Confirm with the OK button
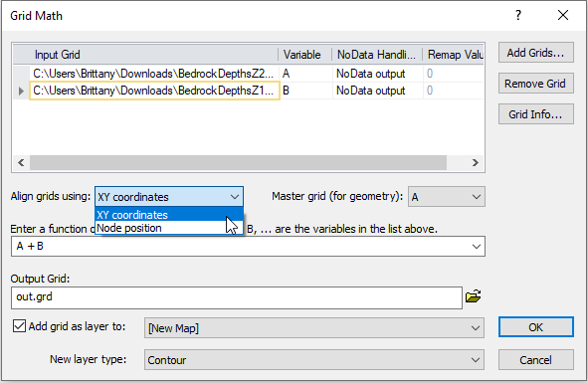This screenshot has height=383, width=588. coord(536,327)
